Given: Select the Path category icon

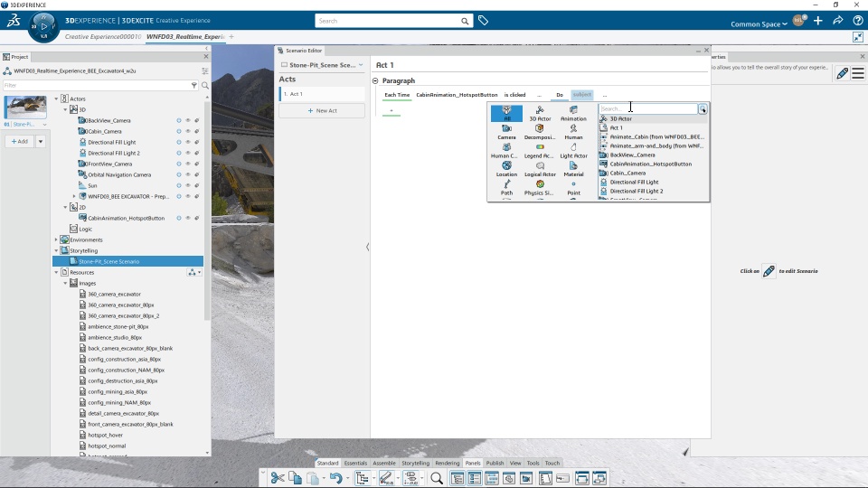Looking at the screenshot, I should (x=506, y=184).
